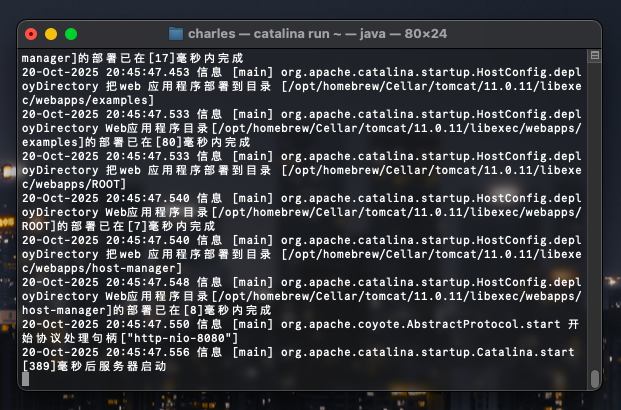621x410 pixels.
Task: Click the path text "c/webapps/host-manager]"
Action: pos(102,268)
